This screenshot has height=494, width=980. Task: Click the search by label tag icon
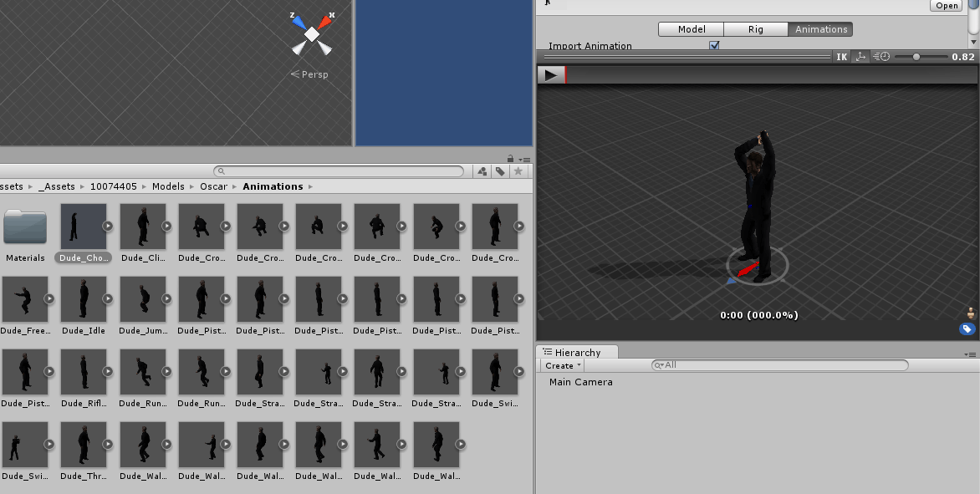coord(500,171)
